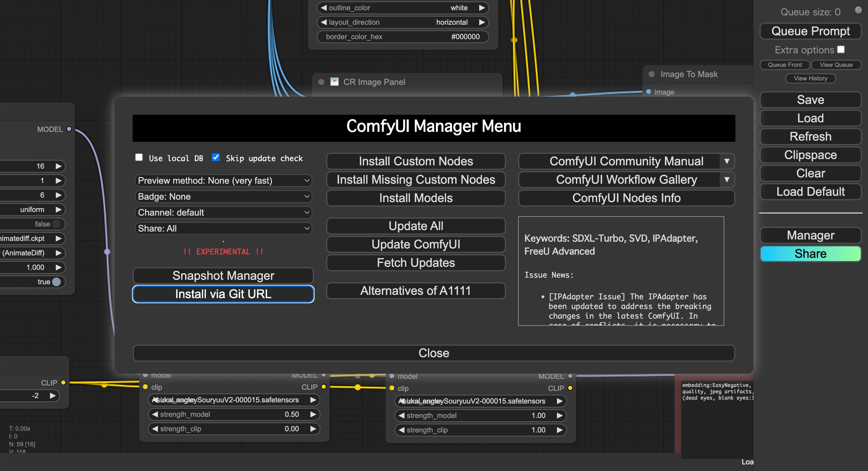Viewport: 868px width, 471px height.
Task: Click the right arrow next to uniform
Action: click(58, 209)
